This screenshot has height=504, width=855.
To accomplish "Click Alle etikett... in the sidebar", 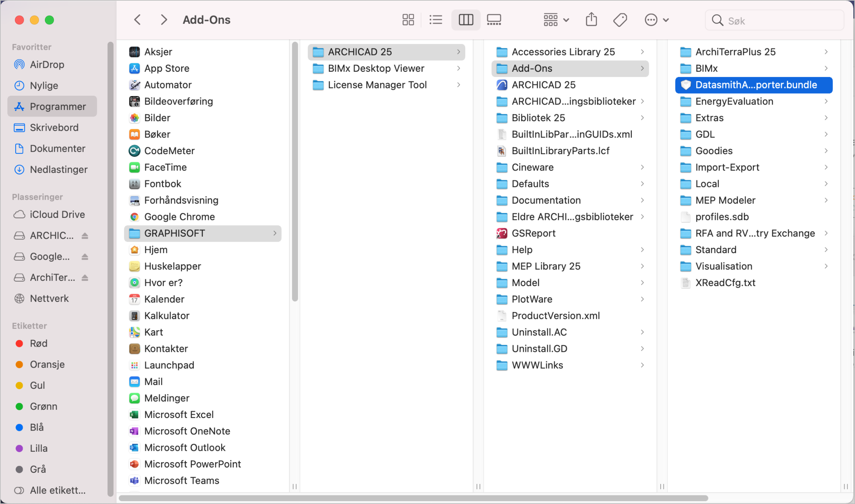I will (52, 490).
